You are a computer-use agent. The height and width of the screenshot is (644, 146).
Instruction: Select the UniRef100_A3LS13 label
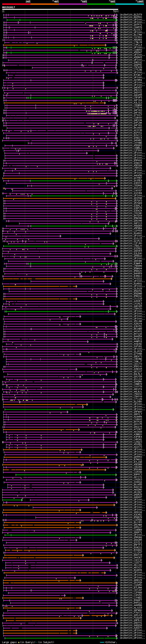point(131,103)
